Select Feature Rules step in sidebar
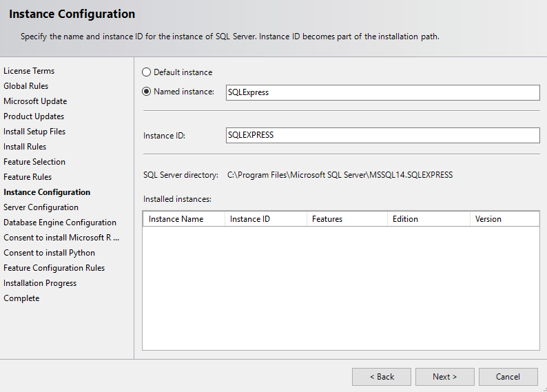The image size is (547, 392). (x=28, y=177)
